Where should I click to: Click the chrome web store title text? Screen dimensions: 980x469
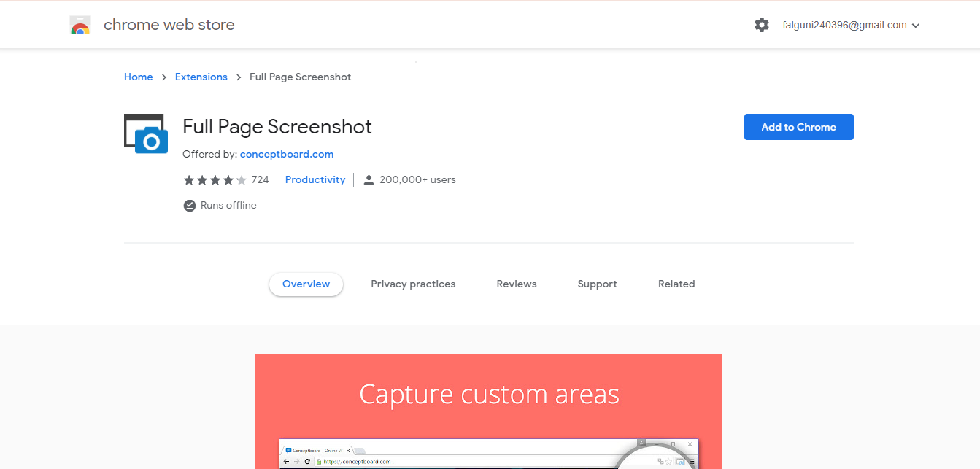click(x=169, y=25)
